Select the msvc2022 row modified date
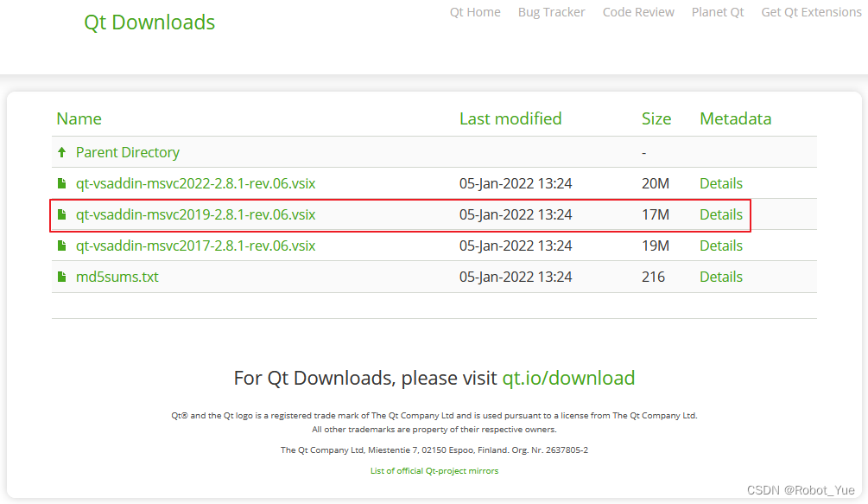 (516, 183)
